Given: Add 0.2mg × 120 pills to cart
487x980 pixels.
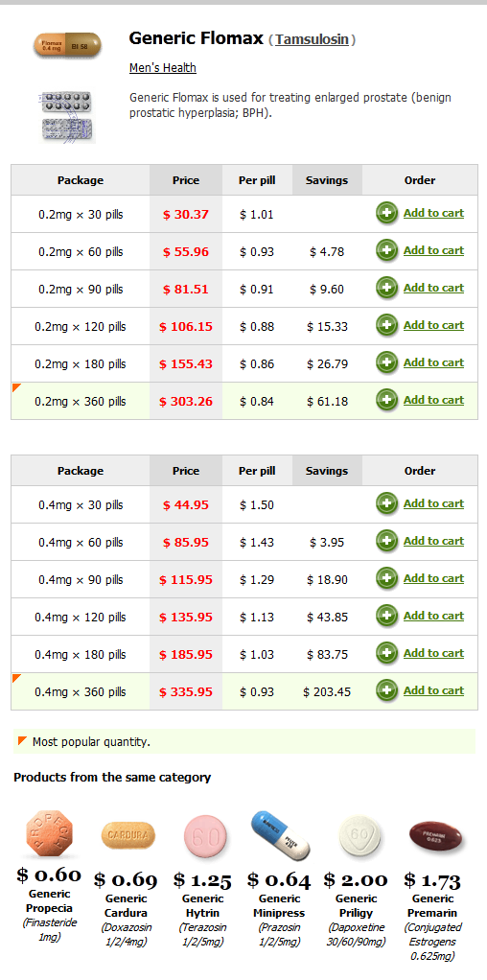Looking at the screenshot, I should coord(433,325).
